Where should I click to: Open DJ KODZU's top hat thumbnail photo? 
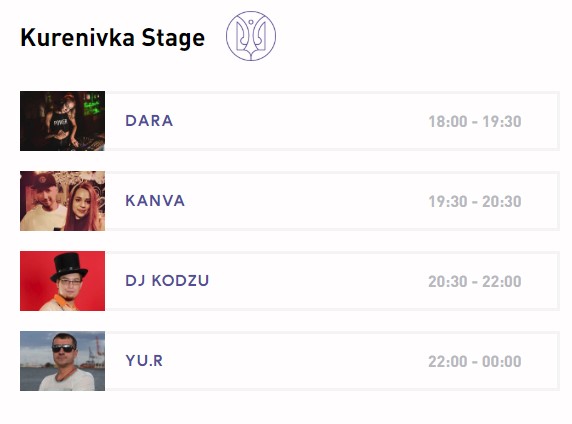tap(62, 281)
